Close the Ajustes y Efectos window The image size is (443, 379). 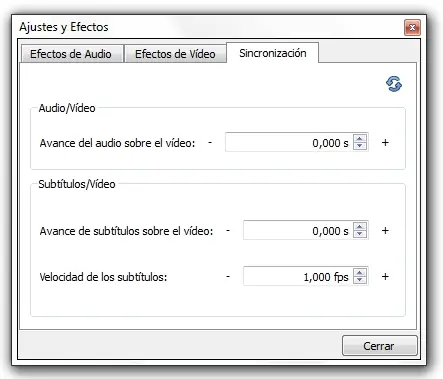pos(412,27)
